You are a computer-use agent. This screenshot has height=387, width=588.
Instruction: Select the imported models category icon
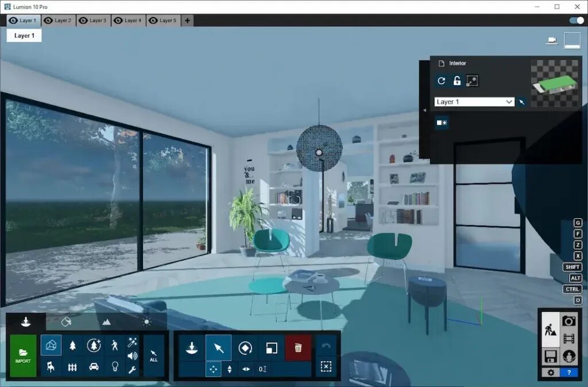(x=51, y=345)
